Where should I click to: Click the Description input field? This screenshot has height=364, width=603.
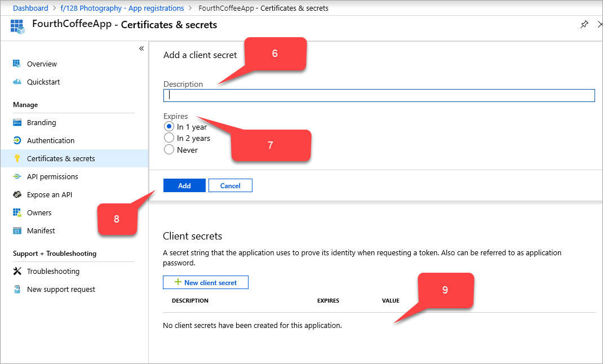(x=379, y=95)
